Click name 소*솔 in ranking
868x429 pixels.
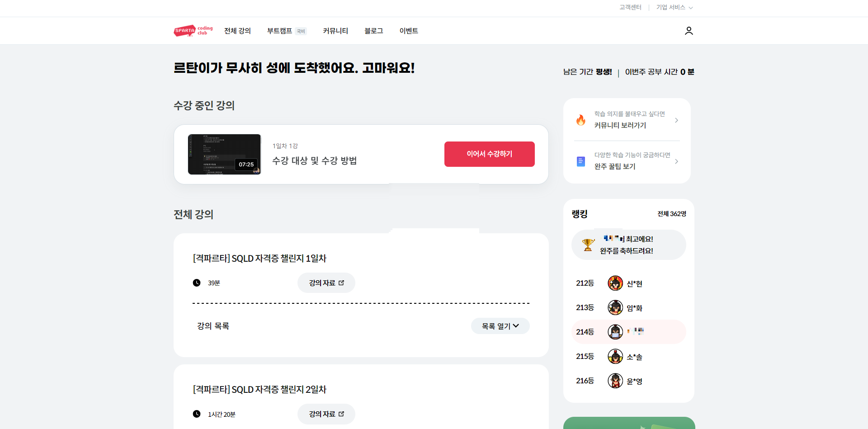634,357
